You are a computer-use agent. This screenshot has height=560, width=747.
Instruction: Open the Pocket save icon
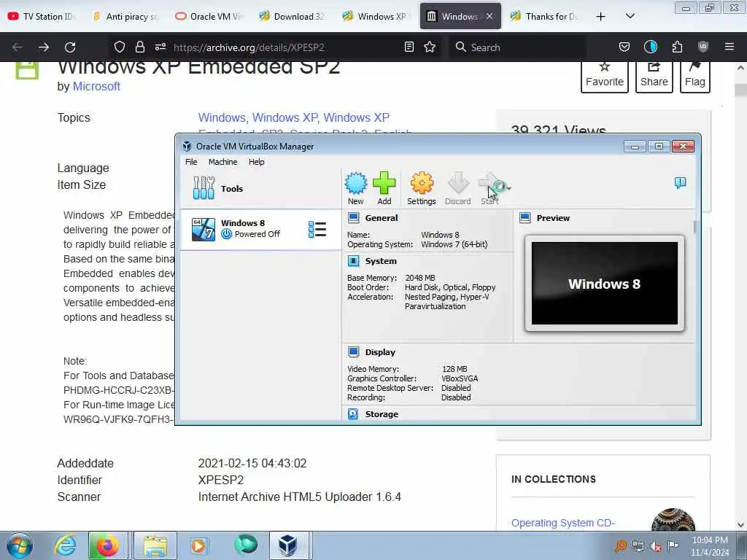coord(624,47)
